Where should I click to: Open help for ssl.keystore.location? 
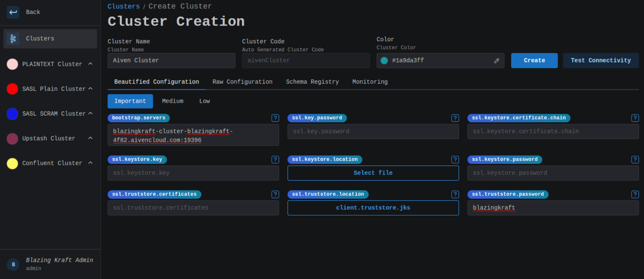click(455, 159)
